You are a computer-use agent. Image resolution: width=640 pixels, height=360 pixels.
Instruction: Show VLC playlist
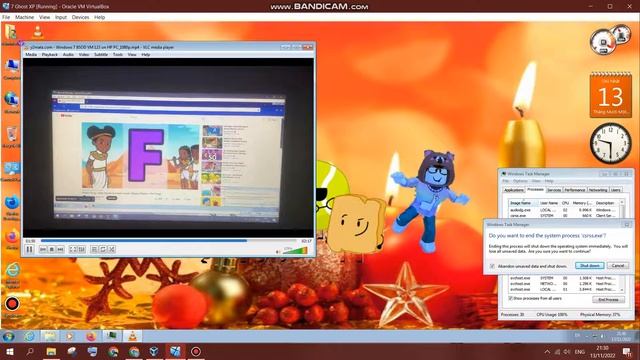tap(94, 249)
